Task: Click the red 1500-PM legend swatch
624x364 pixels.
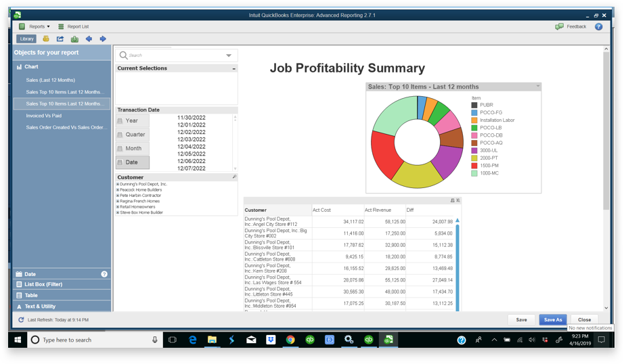Action: (474, 166)
